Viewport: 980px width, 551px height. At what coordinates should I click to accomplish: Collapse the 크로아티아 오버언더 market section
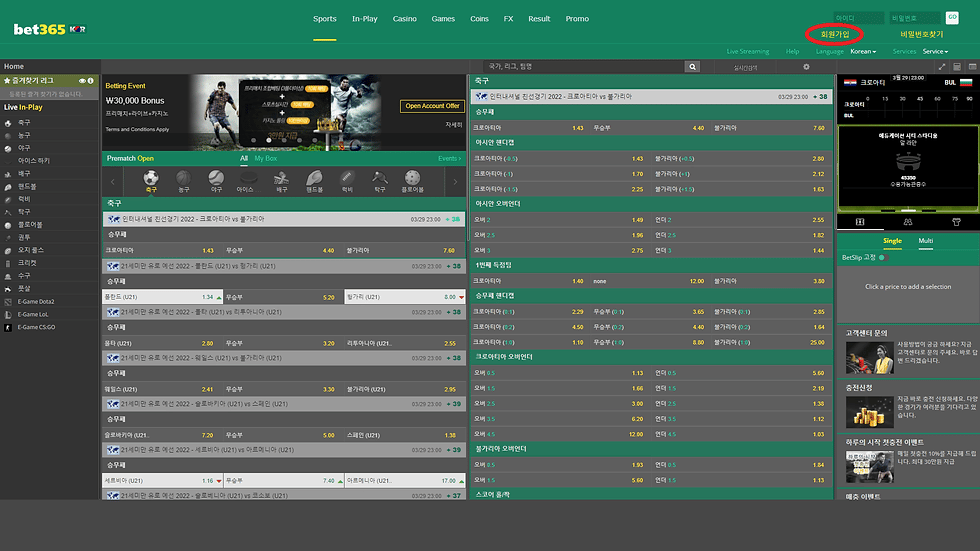click(x=652, y=357)
